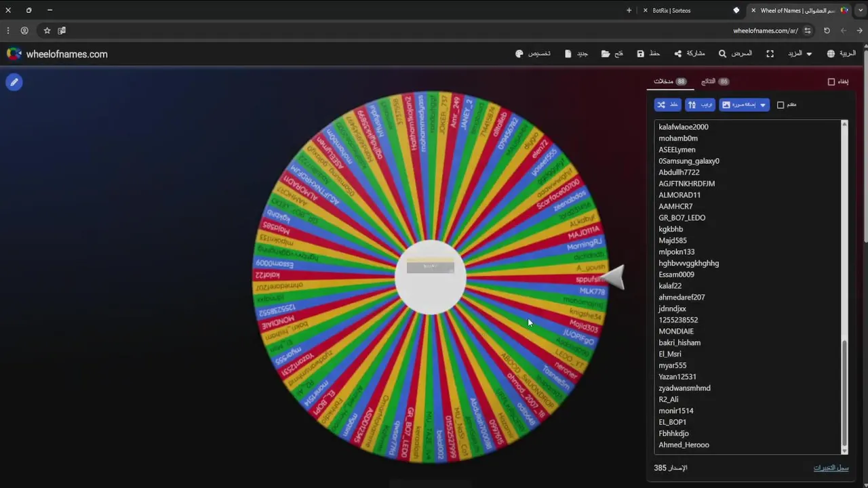This screenshot has height=488, width=868.
Task: Click the wheelofnames.com logo
Action: point(57,54)
